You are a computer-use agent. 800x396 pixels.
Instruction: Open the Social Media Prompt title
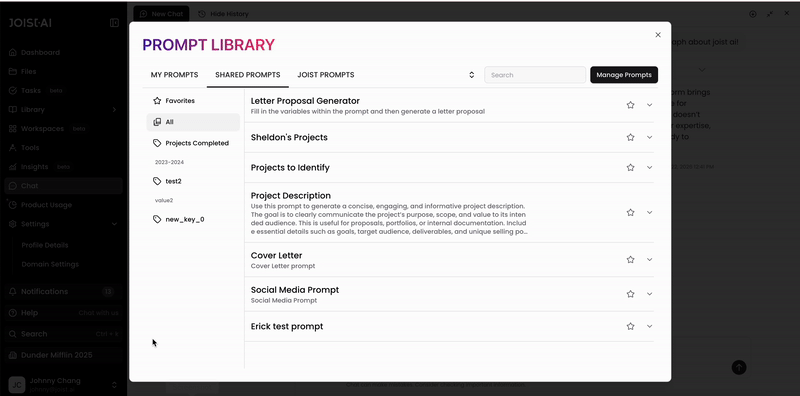(295, 290)
